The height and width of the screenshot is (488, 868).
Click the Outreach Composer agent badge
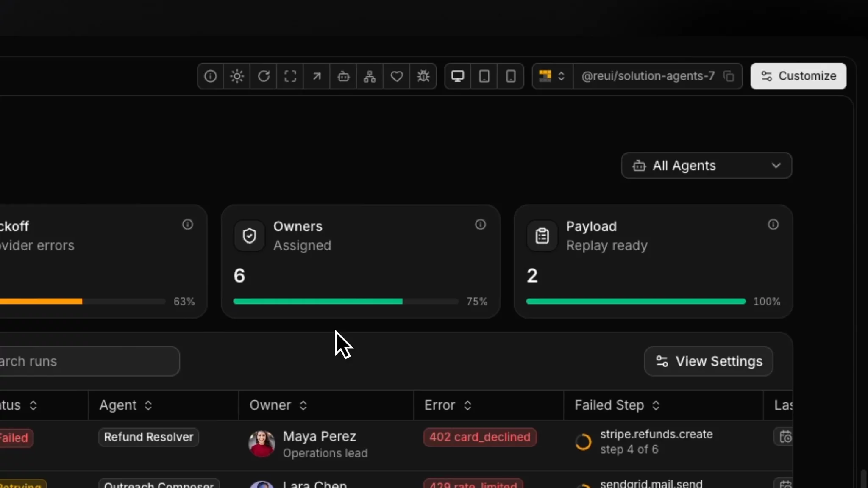pyautogui.click(x=159, y=484)
